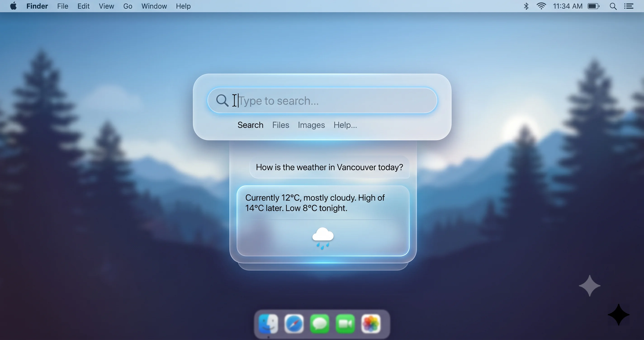The image size is (644, 340).
Task: Open FaceTime from the dock
Action: (x=345, y=324)
